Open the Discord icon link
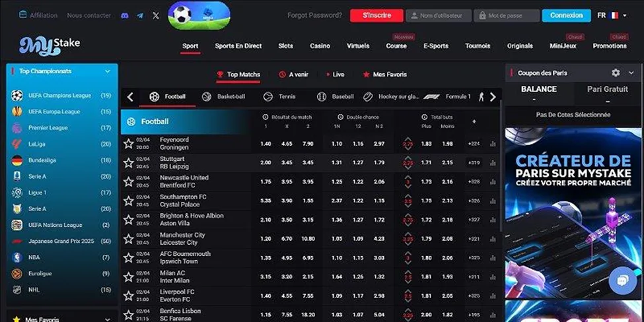 (x=125, y=15)
